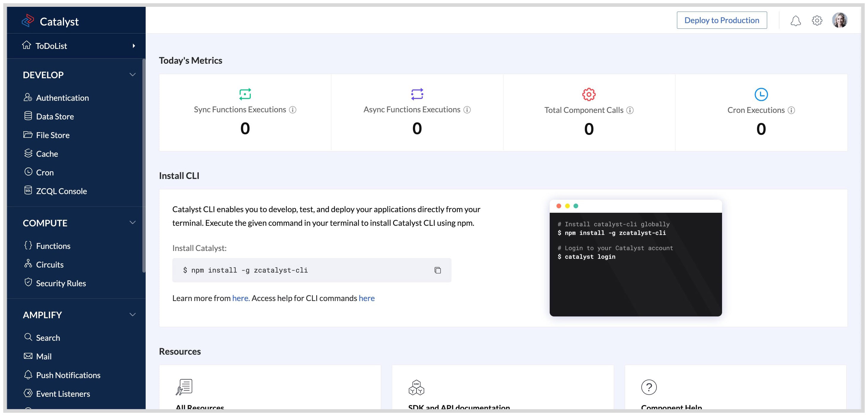Show info for Async Functions Executions

point(467,110)
